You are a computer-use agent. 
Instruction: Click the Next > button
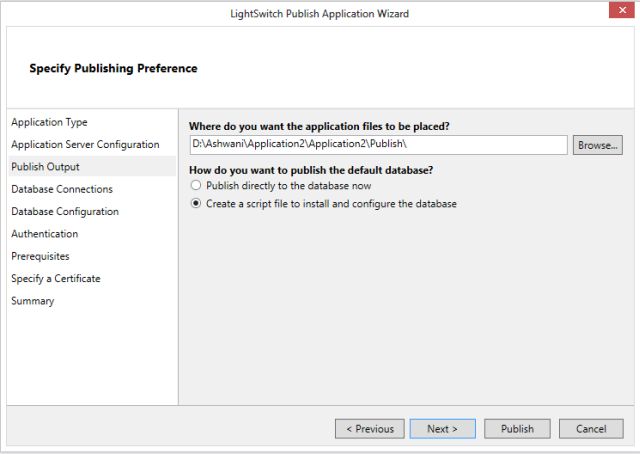point(442,429)
